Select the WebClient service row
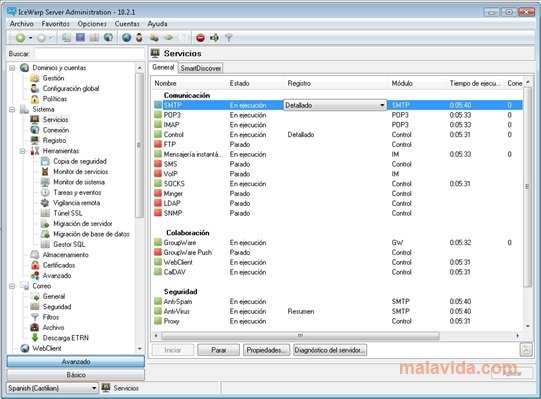The image size is (541, 399). click(x=338, y=262)
